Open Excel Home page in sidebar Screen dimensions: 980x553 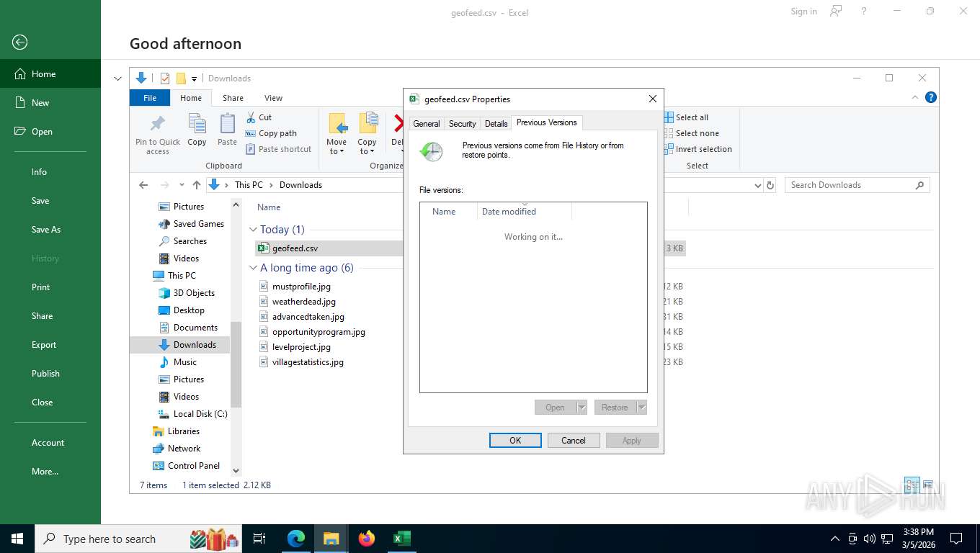[x=50, y=73]
